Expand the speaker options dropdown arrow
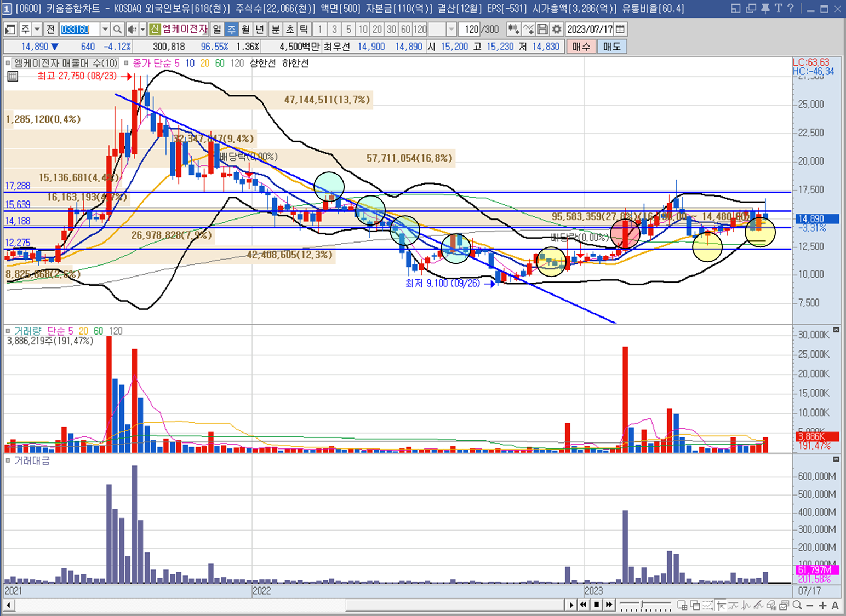The image size is (846, 616). 142,29
